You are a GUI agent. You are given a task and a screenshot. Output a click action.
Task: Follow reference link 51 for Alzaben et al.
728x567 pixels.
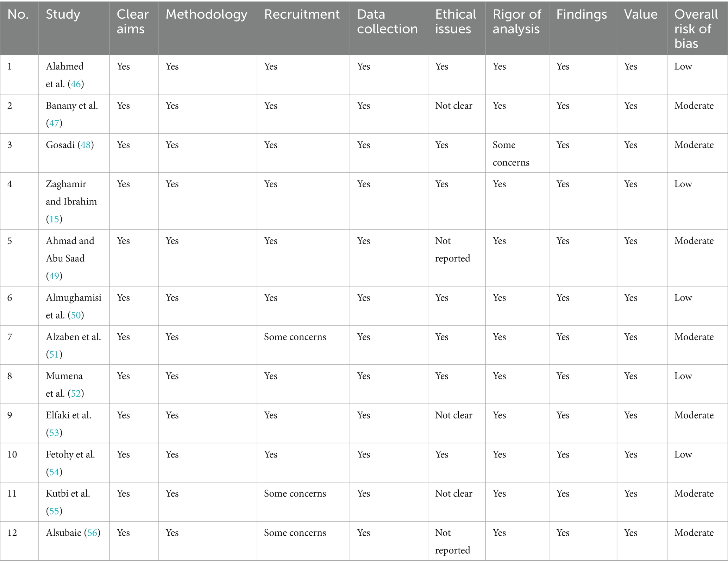[54, 354]
